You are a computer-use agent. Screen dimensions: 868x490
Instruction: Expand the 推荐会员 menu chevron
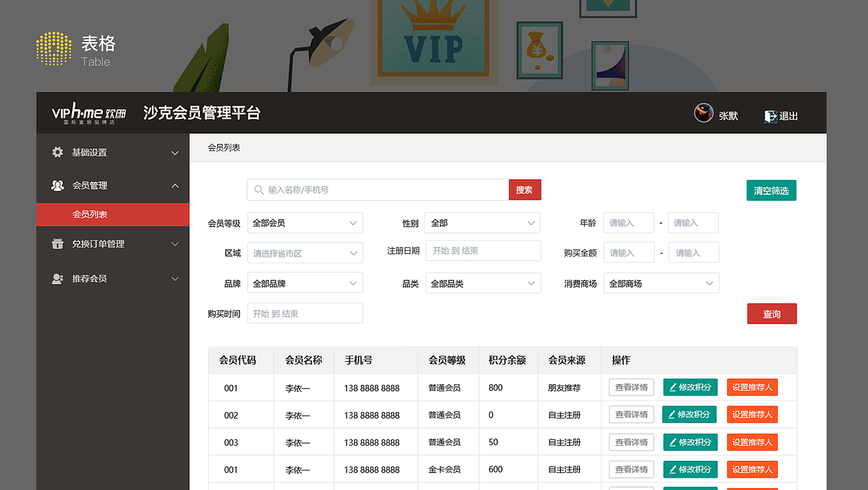pos(175,278)
